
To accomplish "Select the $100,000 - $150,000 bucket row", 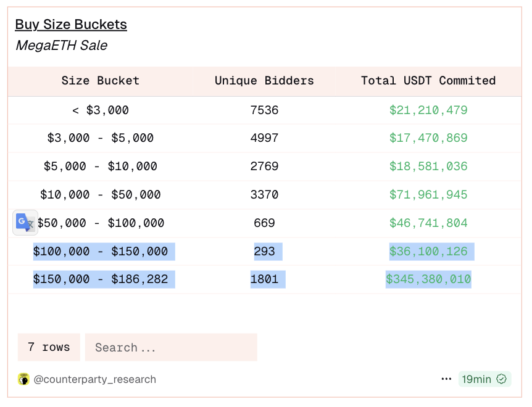I will [103, 251].
